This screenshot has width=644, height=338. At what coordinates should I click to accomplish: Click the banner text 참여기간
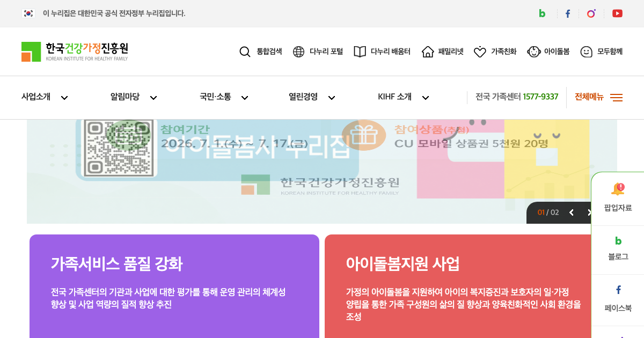[185, 129]
